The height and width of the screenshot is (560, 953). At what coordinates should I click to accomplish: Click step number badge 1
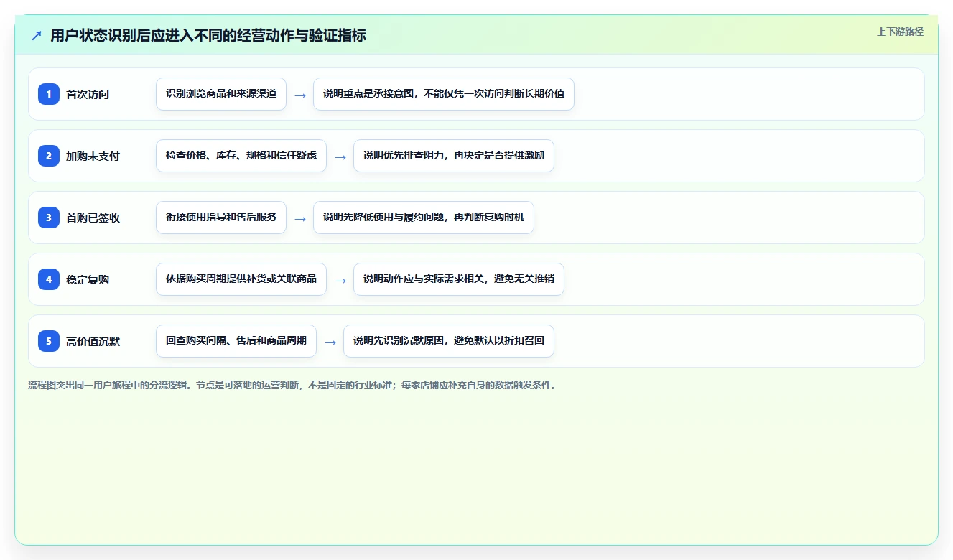(49, 94)
